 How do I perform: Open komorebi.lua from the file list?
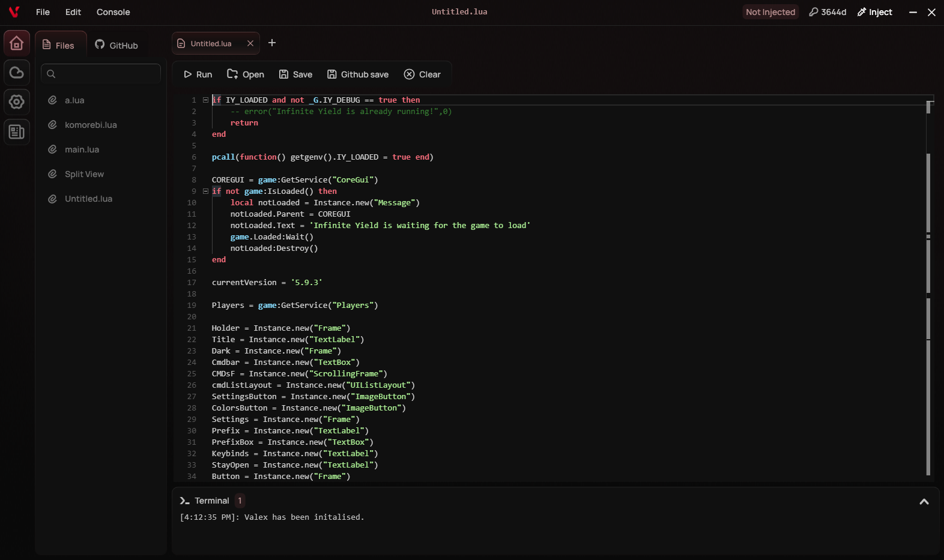point(91,125)
